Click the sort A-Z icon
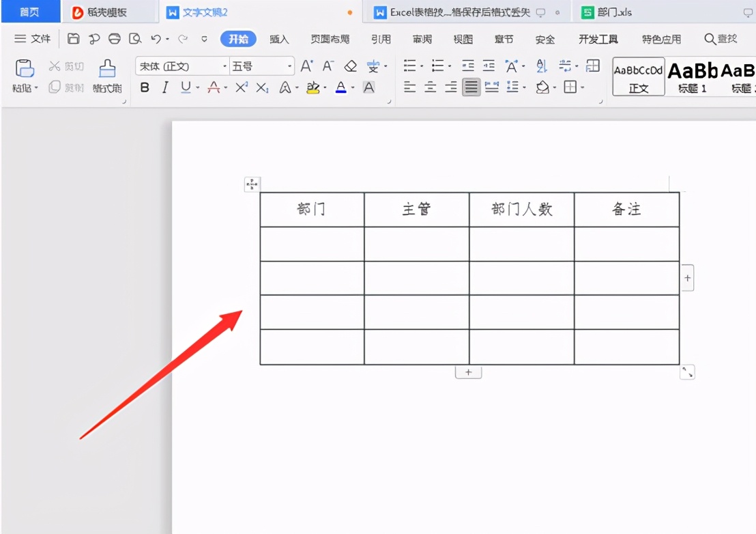The image size is (756, 534). pos(542,66)
